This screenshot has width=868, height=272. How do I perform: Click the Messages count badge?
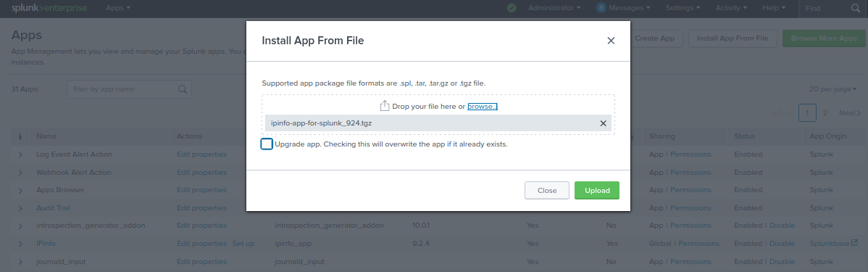(601, 8)
